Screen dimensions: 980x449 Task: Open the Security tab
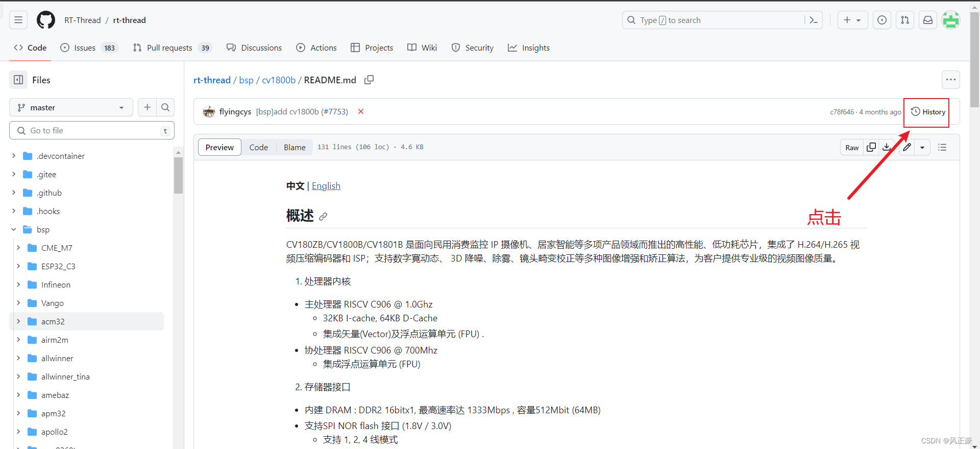[473, 48]
